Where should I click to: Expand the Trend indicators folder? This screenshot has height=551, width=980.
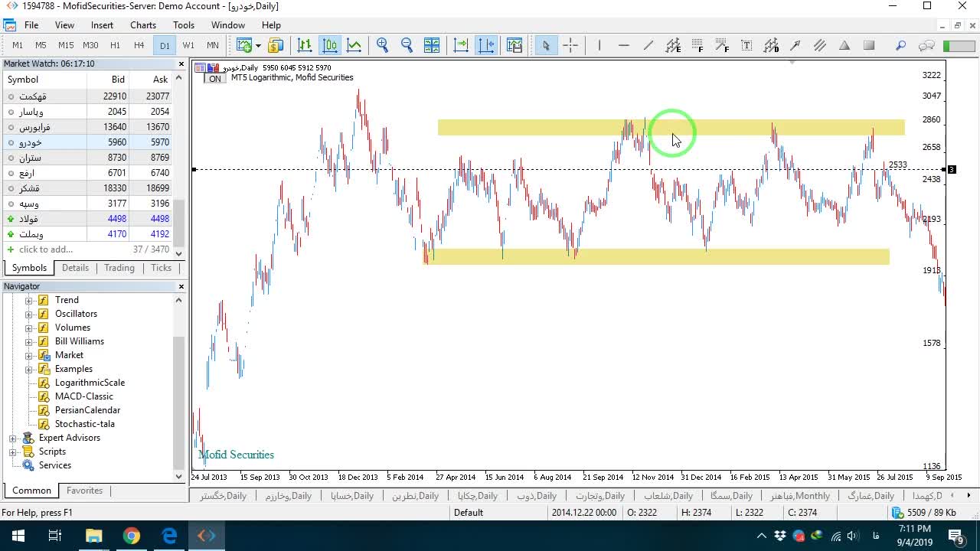tap(29, 300)
